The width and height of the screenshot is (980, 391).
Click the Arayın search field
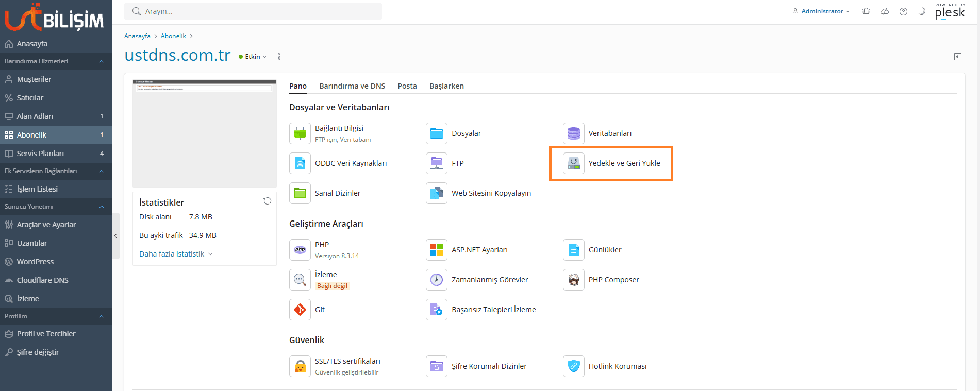253,11
